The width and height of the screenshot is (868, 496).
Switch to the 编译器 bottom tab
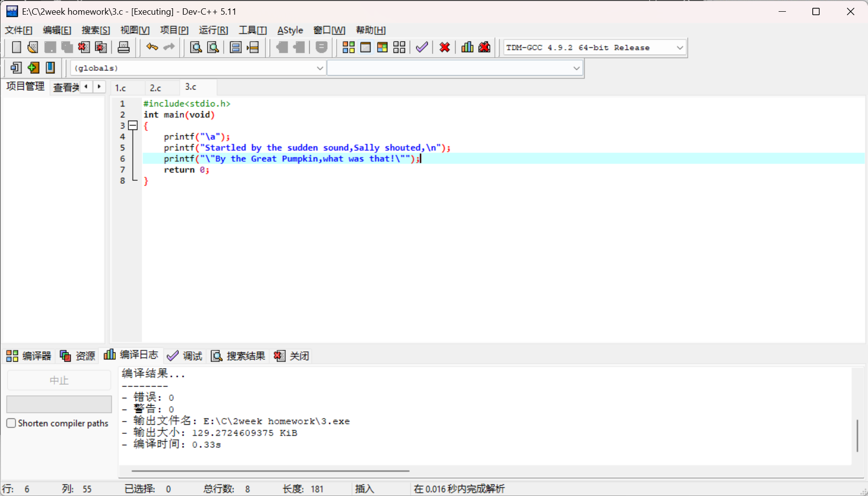tap(29, 356)
